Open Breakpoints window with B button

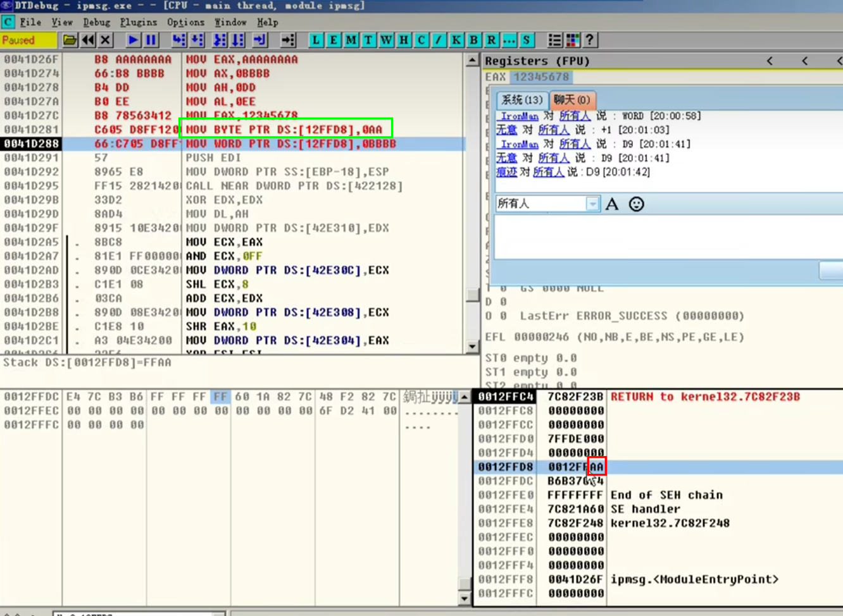(473, 40)
